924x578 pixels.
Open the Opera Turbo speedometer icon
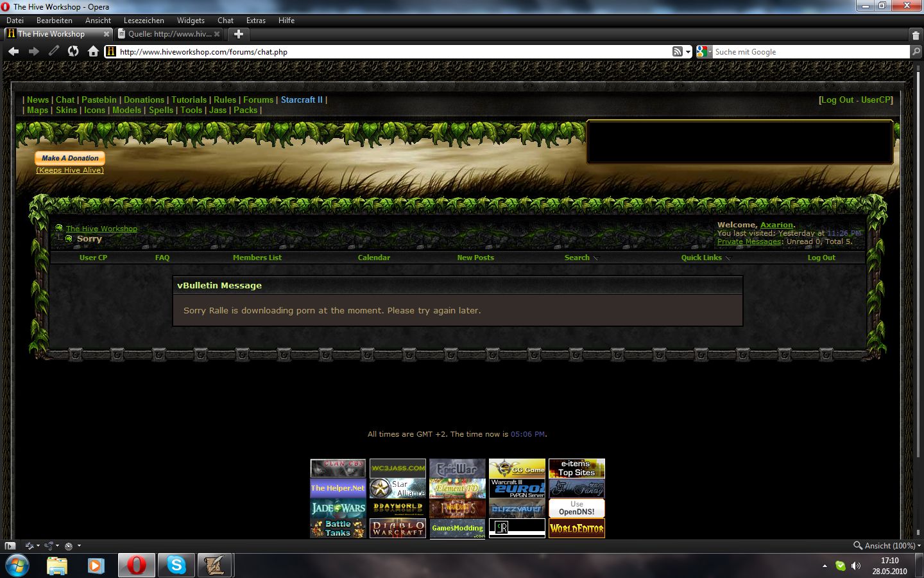69,546
